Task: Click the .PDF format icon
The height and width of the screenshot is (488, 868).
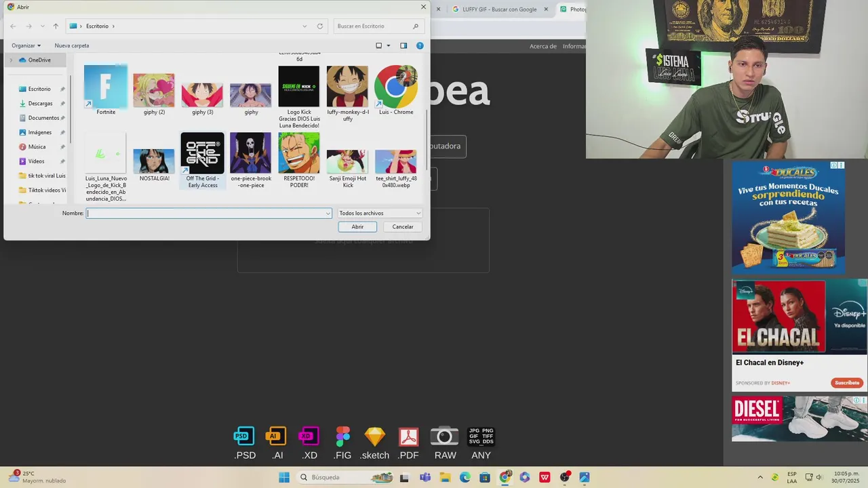Action: (408, 443)
